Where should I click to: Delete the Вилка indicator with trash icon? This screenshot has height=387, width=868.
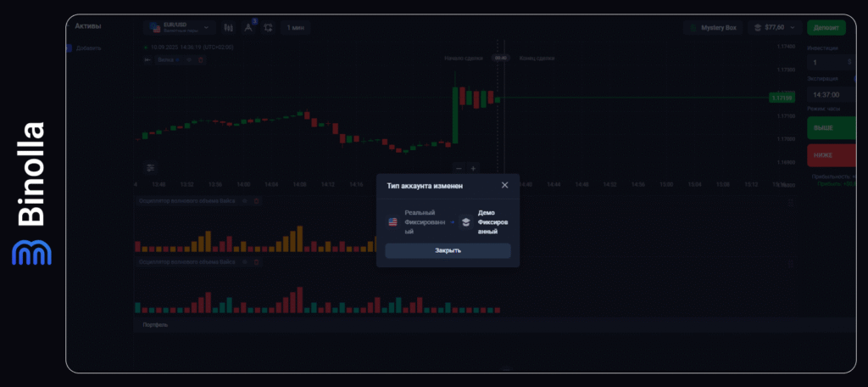point(200,60)
